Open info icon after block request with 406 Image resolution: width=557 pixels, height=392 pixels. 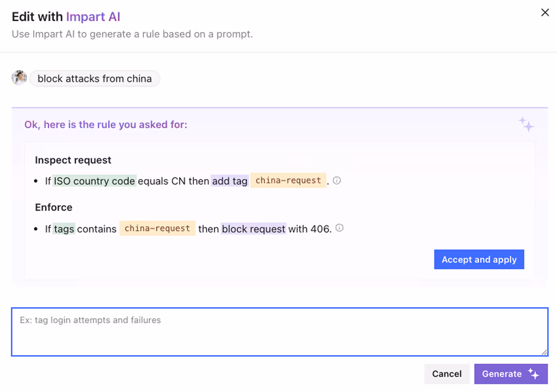339,228
